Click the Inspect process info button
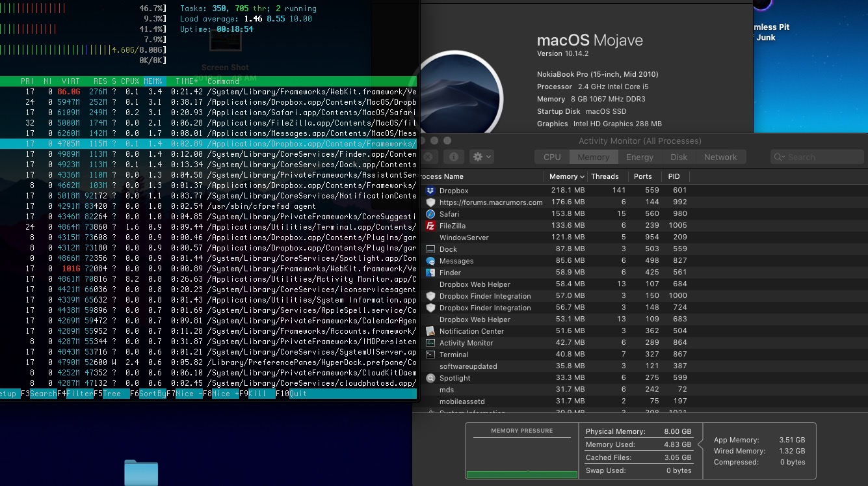The height and width of the screenshot is (486, 868). click(x=454, y=157)
